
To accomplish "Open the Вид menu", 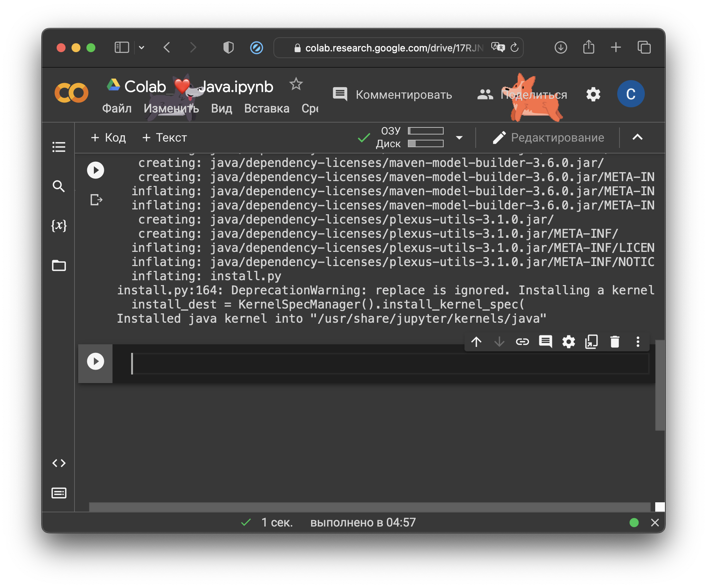I will (222, 108).
